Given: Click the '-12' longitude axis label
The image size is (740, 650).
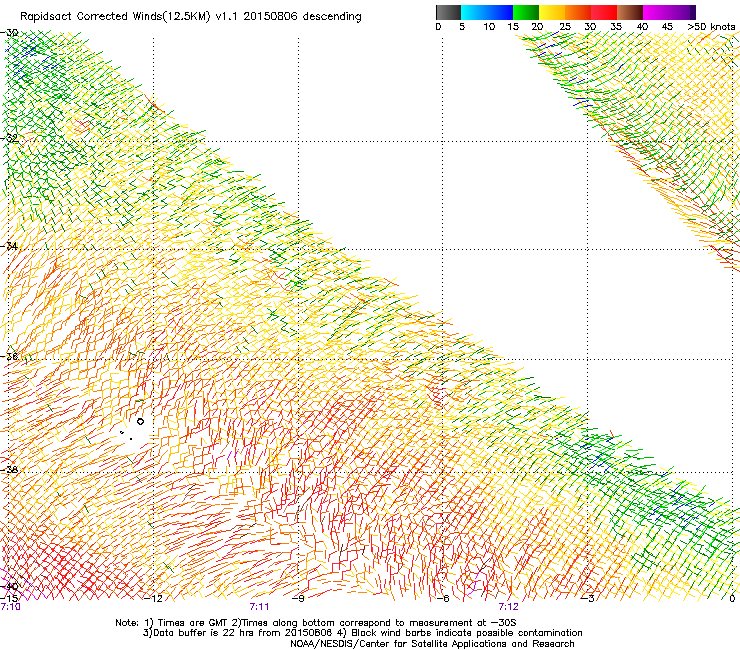Looking at the screenshot, I should [x=153, y=599].
